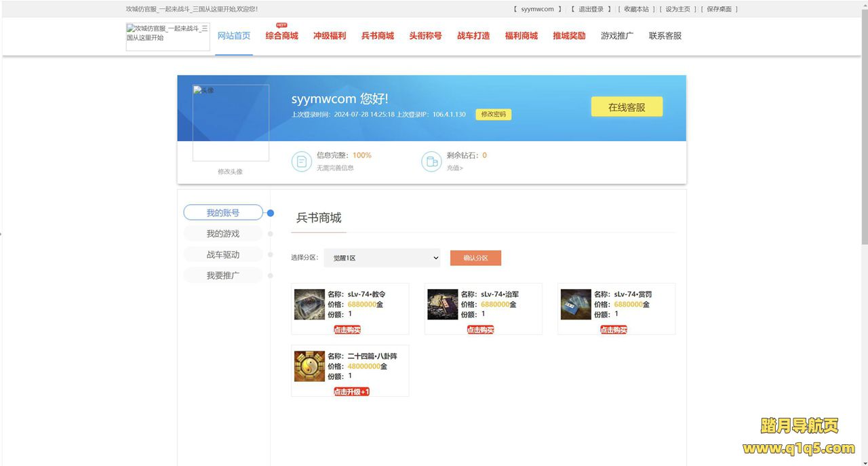Open the 综合商城 nav menu item

point(281,36)
